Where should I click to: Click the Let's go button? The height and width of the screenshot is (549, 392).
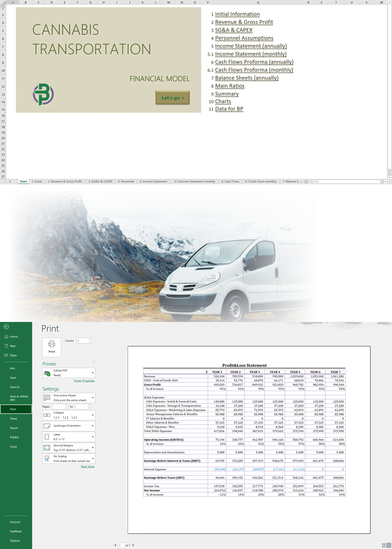pos(172,98)
